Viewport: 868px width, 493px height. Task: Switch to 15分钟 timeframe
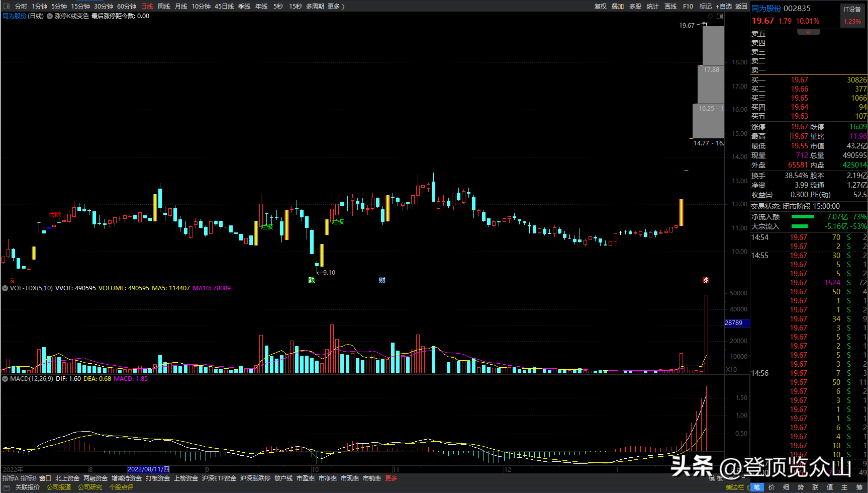pos(80,7)
